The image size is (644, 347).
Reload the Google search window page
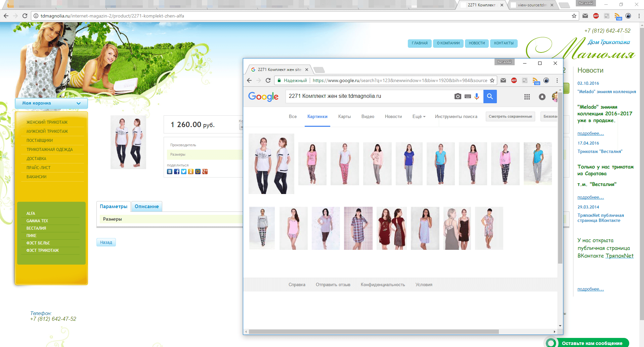click(268, 80)
